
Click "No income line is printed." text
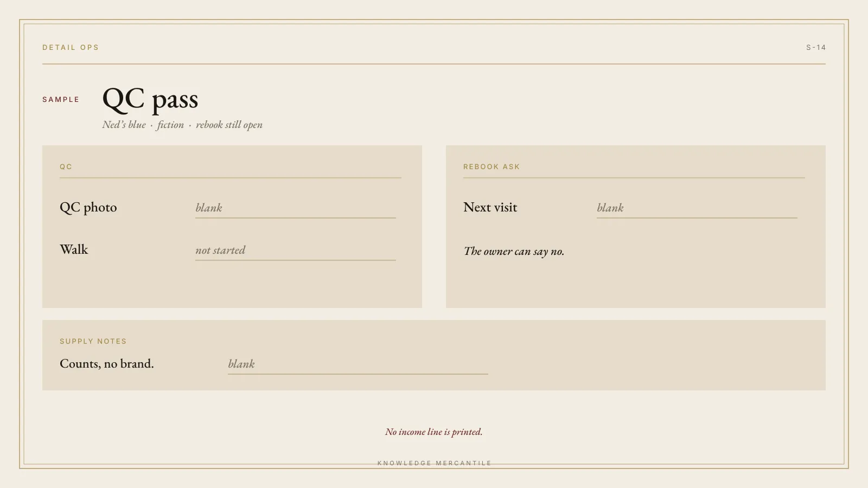[434, 432]
